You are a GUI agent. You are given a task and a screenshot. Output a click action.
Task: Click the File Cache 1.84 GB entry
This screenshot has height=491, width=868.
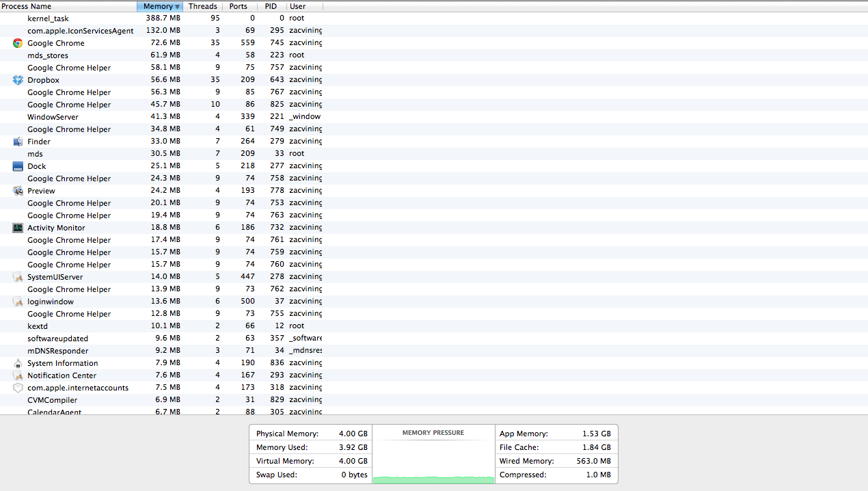555,447
